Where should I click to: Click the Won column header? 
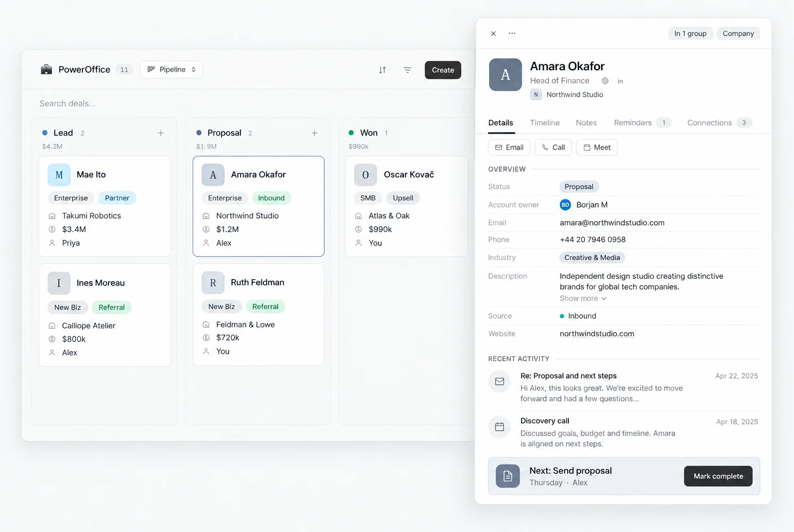click(369, 133)
